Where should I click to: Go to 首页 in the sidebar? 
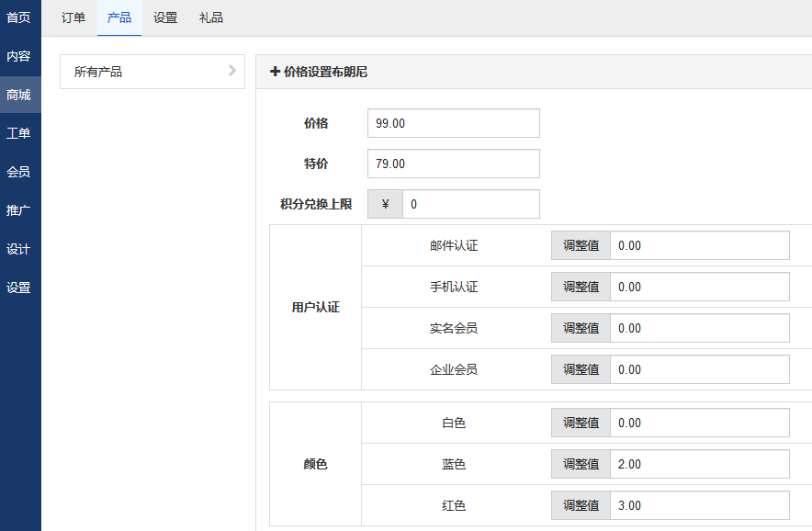pos(19,17)
